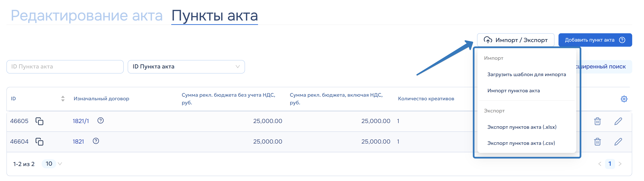
Task: Switch to Редактирование акта tab
Action: (87, 16)
